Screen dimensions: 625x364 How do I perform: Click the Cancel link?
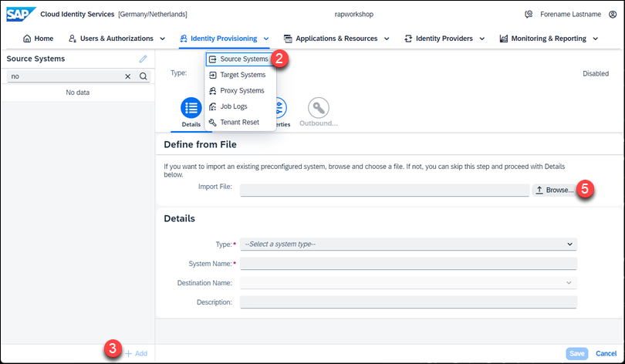[x=606, y=354]
